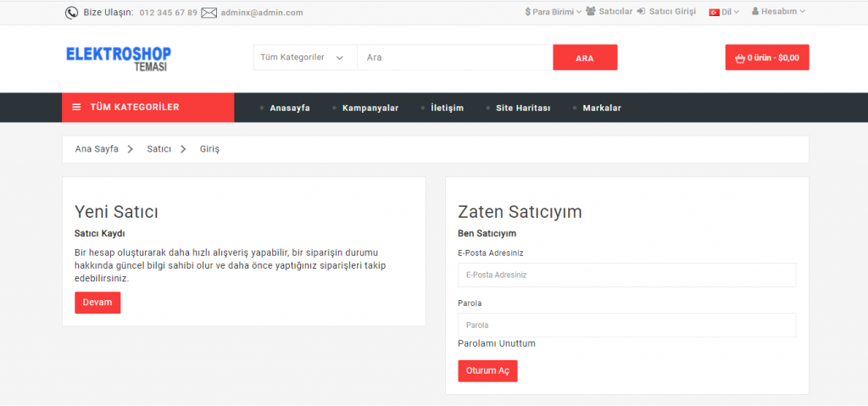
Task: Click the Satıcı Girişi sign-in icon
Action: point(641,12)
